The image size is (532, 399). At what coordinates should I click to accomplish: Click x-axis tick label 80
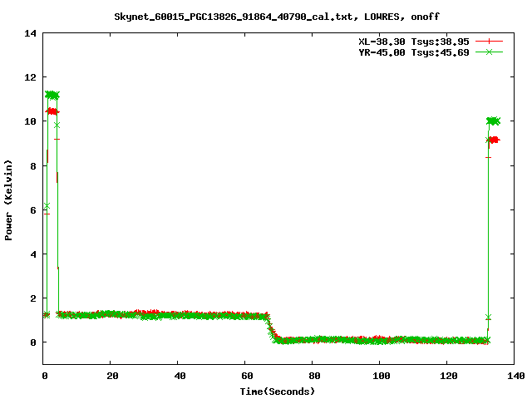[x=314, y=376]
